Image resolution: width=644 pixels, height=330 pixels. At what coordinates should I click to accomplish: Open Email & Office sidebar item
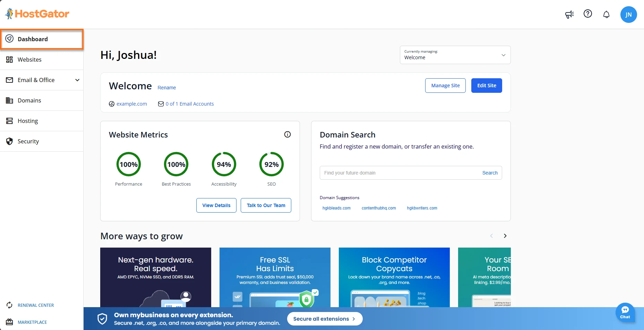(42, 80)
